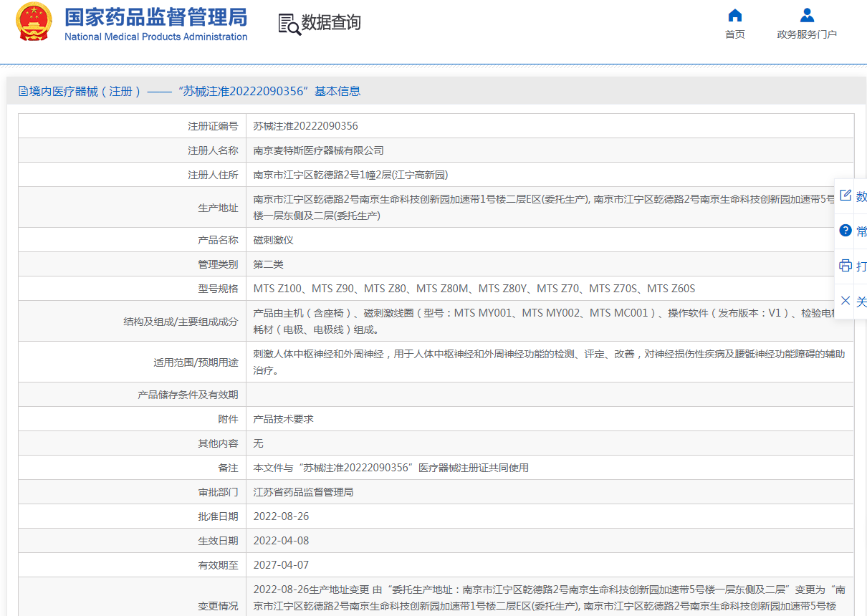Image resolution: width=867 pixels, height=616 pixels.
Task: Click 型号规格 label cell
Action: (133, 289)
